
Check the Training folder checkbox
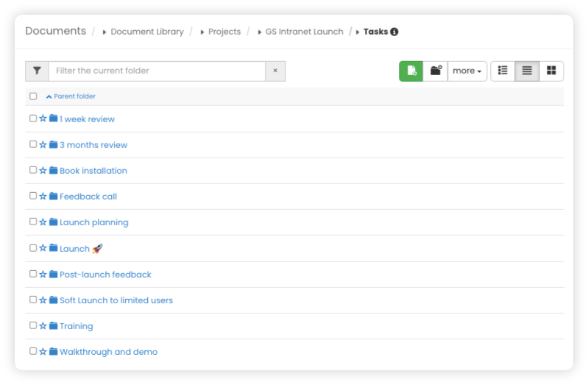point(33,325)
